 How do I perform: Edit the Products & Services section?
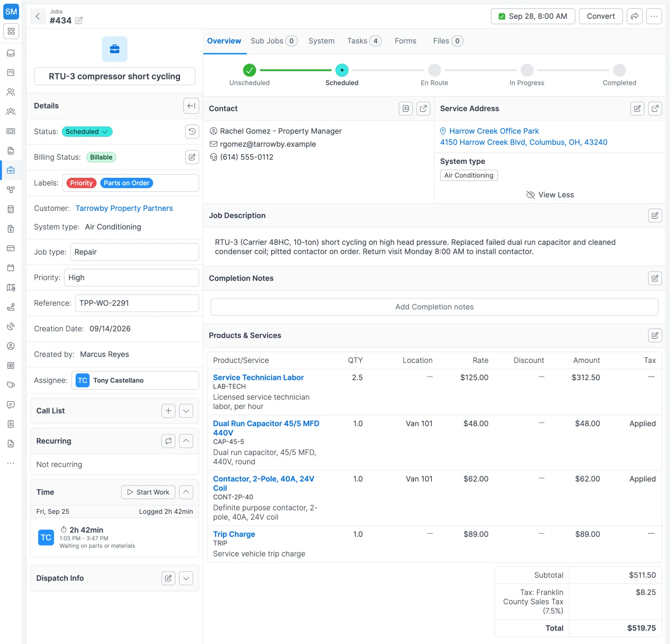[655, 336]
